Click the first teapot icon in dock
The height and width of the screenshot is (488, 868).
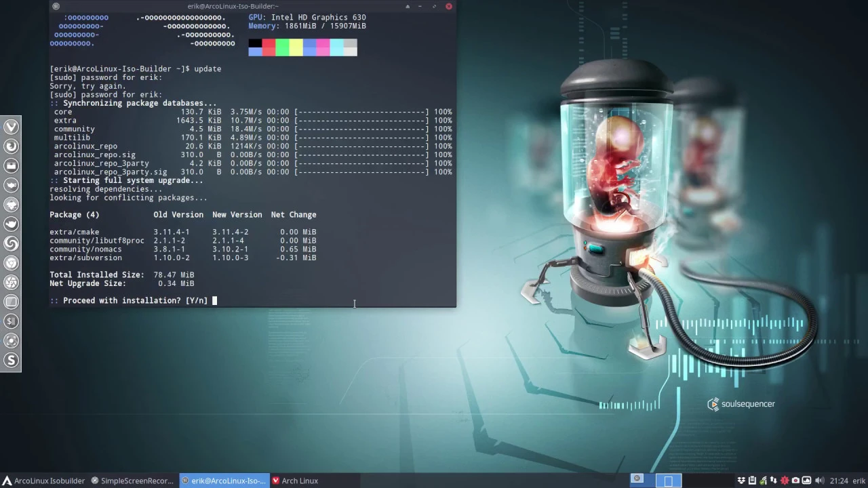coord(11,185)
